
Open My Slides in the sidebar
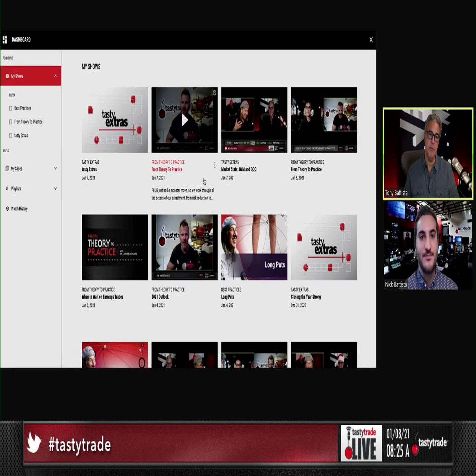tap(31, 169)
